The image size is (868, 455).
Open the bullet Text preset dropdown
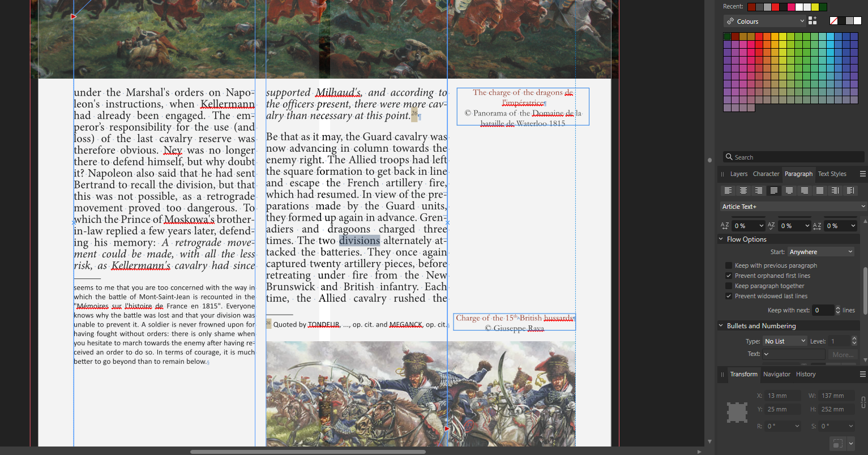tap(766, 354)
